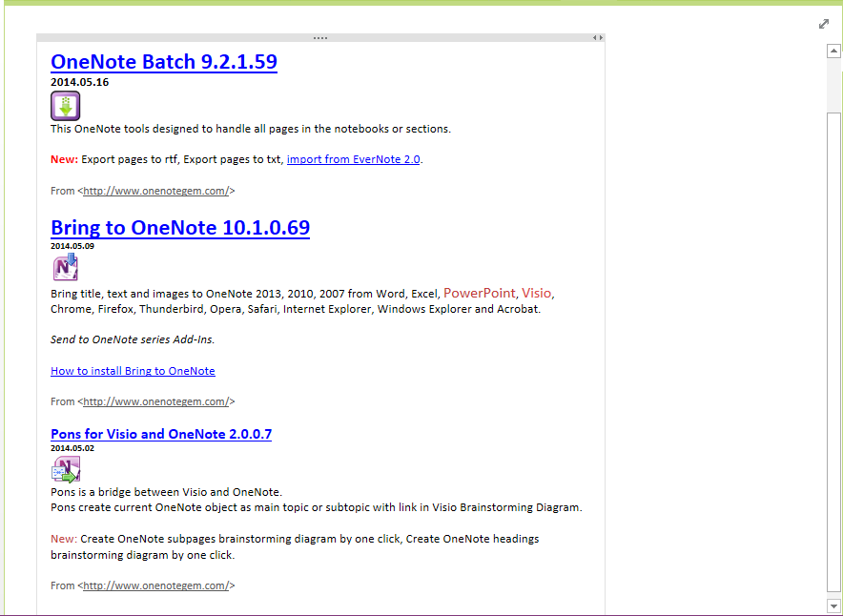Click the vertical scrollbar thumb
The width and height of the screenshot is (843, 616).
coord(833,352)
